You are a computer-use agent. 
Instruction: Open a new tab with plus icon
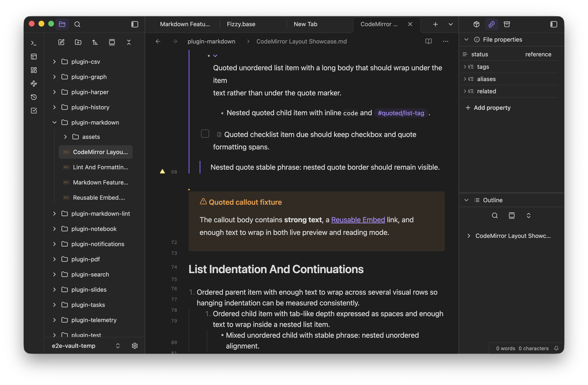point(436,24)
